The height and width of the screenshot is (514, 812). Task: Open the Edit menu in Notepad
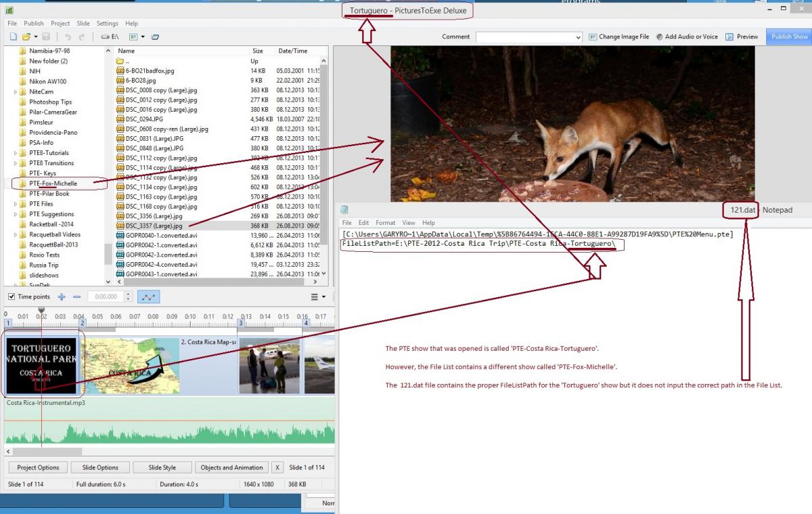pos(363,222)
